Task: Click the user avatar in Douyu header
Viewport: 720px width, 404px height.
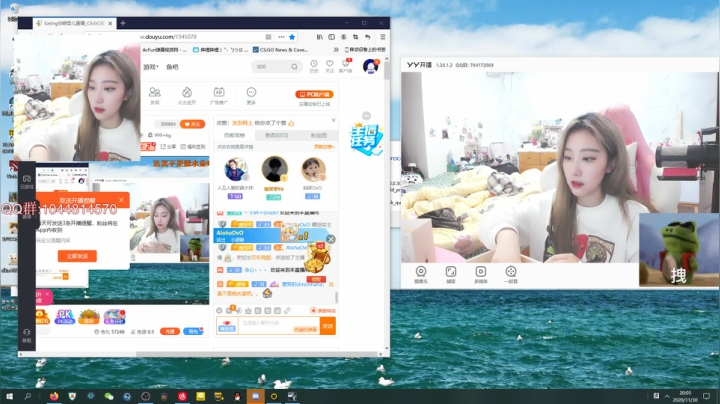Action: point(370,67)
